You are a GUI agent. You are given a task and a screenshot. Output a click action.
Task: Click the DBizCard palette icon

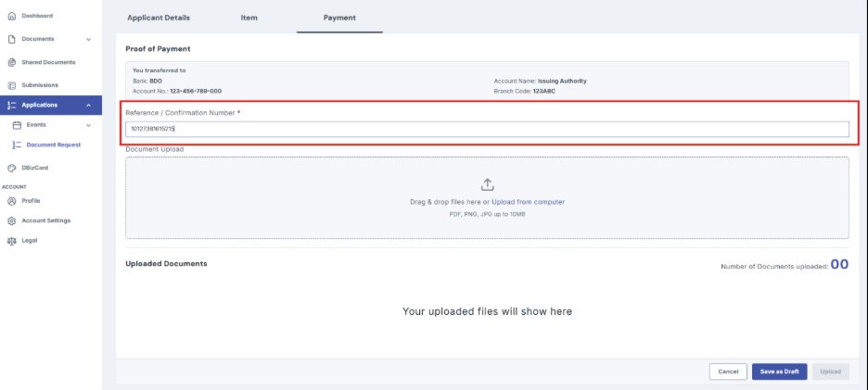(x=12, y=169)
